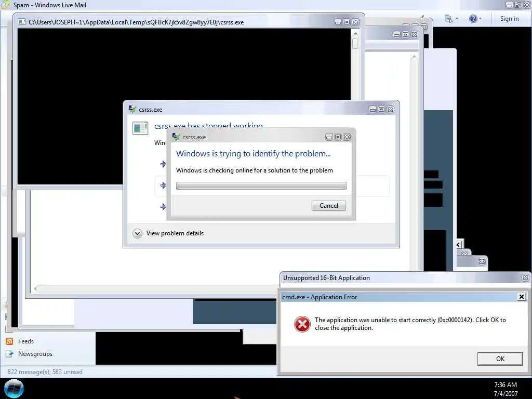
Task: Click the Menus toolbar icon in Live Mail
Action: [448, 19]
